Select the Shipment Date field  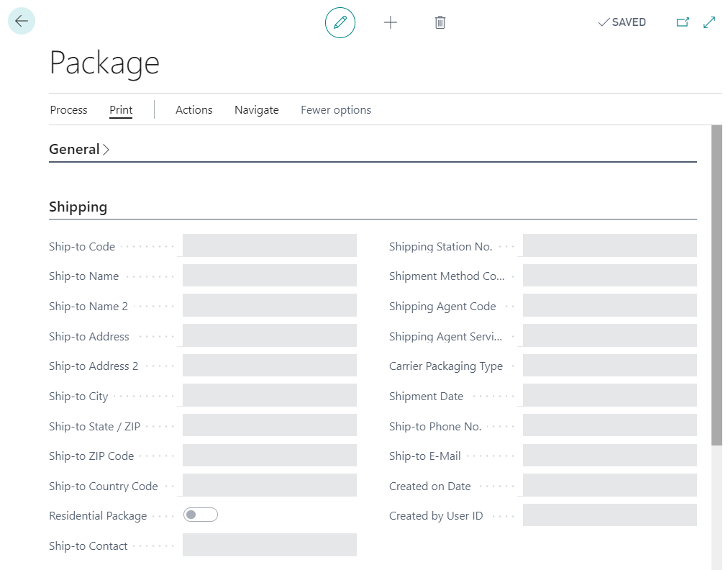(609, 396)
